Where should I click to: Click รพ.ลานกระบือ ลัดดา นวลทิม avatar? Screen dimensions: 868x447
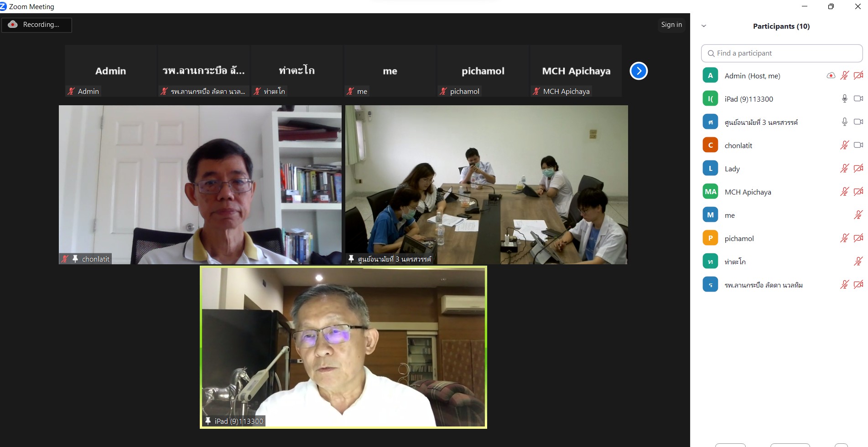(710, 285)
